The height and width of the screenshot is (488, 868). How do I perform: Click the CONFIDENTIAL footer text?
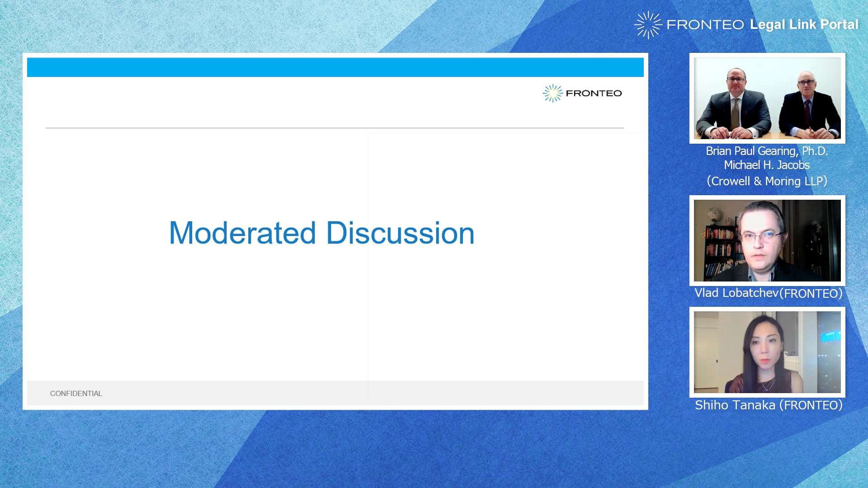tap(76, 394)
